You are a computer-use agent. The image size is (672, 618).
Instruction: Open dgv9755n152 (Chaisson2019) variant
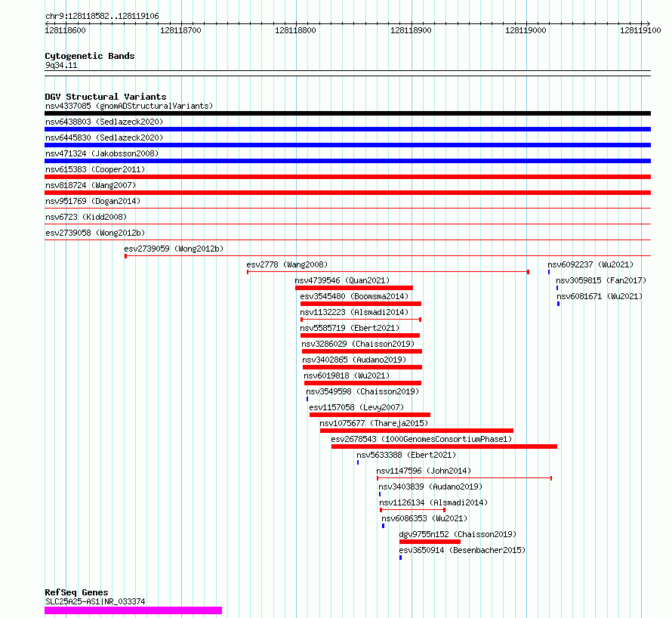pyautogui.click(x=458, y=534)
